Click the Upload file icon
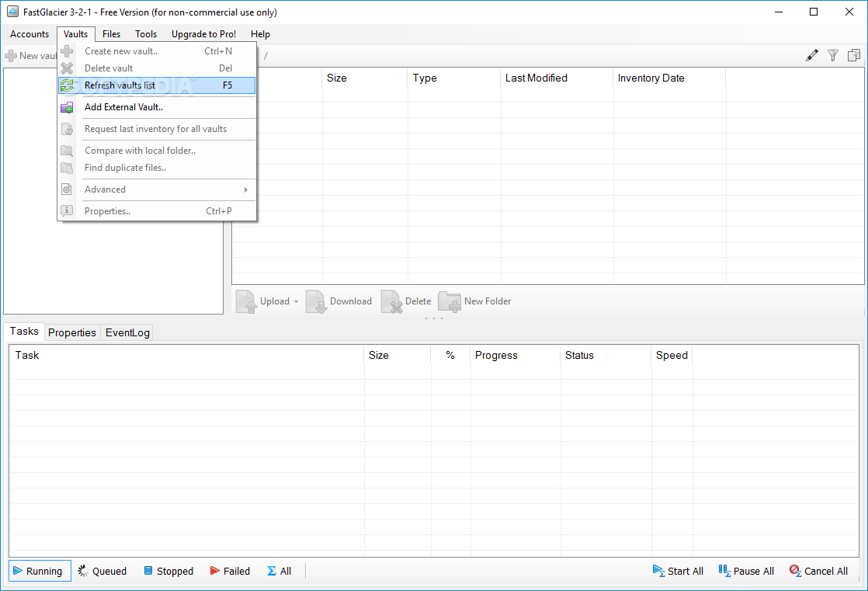Screen dimensions: 868x591 point(246,302)
